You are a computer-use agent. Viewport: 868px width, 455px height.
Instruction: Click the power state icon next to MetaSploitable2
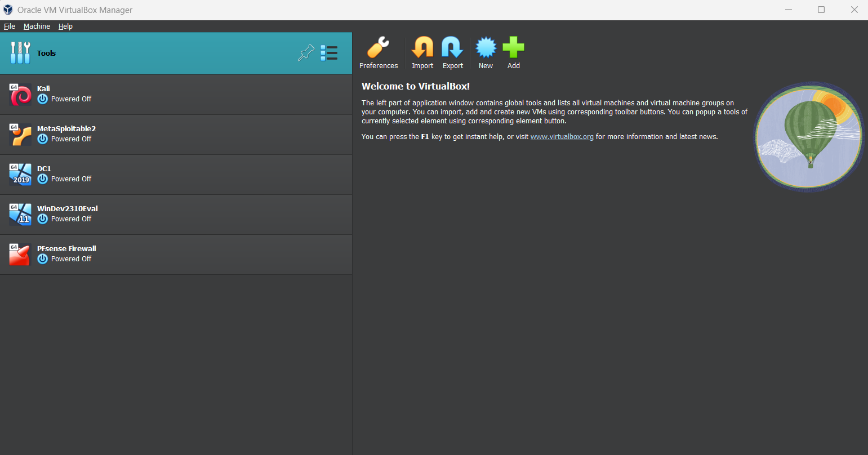43,139
